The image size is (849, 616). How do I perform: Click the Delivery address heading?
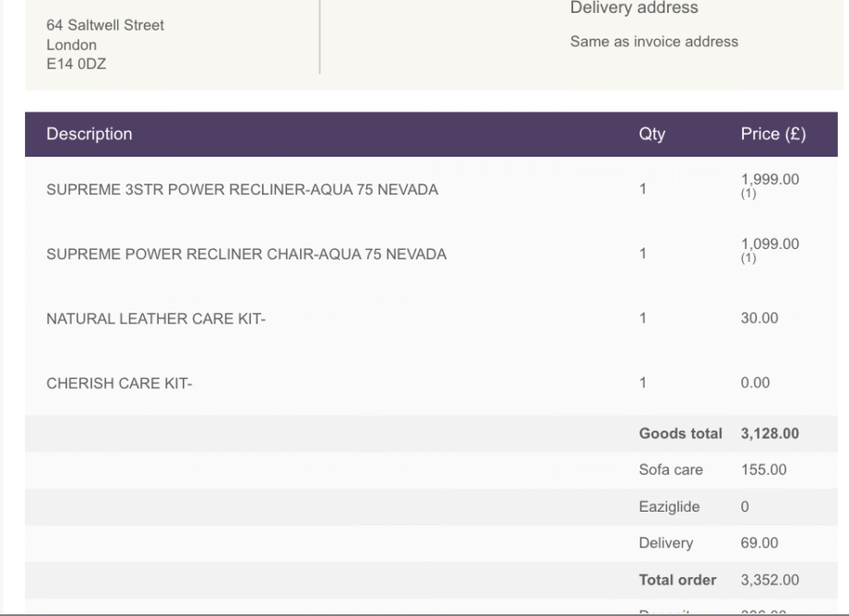point(634,8)
